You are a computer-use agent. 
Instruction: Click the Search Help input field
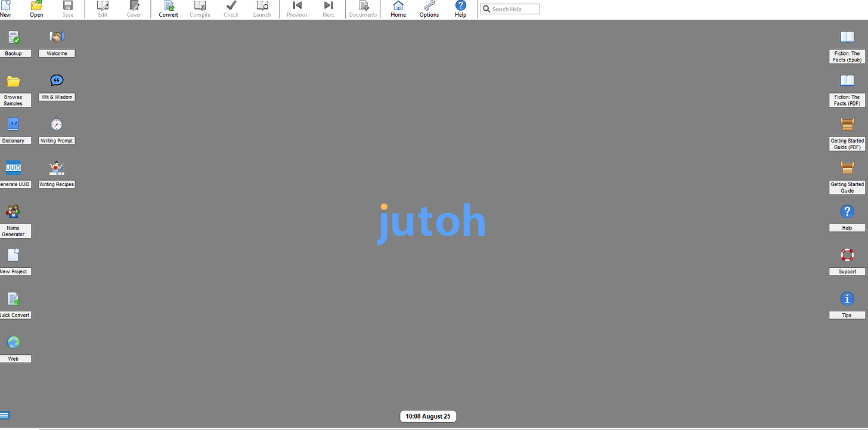coord(510,9)
